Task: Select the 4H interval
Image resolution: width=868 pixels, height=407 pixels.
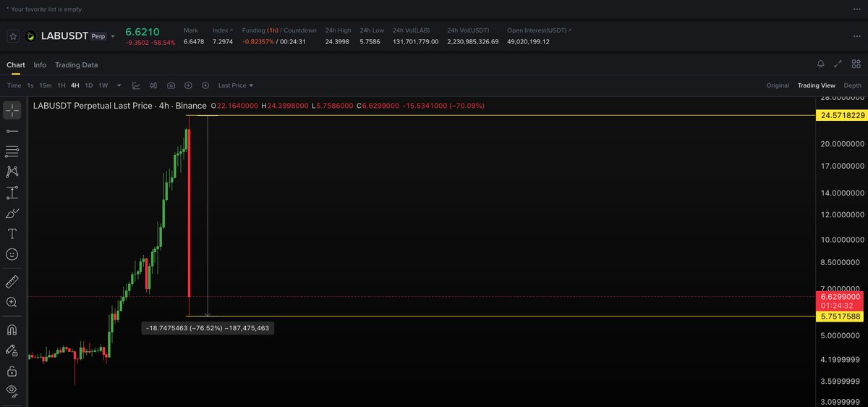Action: pyautogui.click(x=75, y=85)
